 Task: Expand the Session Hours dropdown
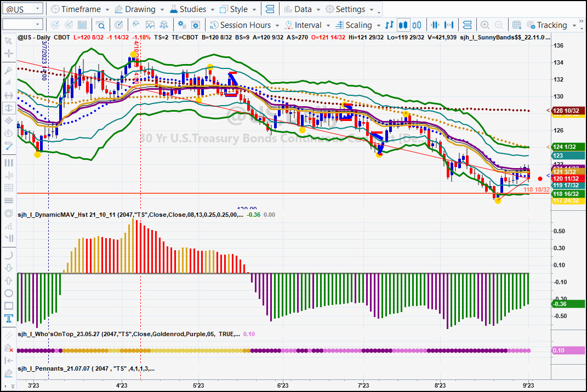277,25
